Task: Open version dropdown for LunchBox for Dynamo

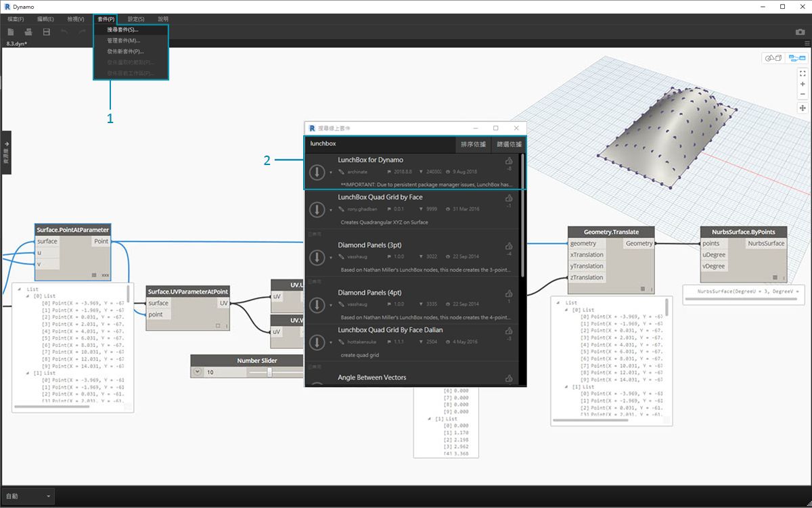Action: point(331,172)
